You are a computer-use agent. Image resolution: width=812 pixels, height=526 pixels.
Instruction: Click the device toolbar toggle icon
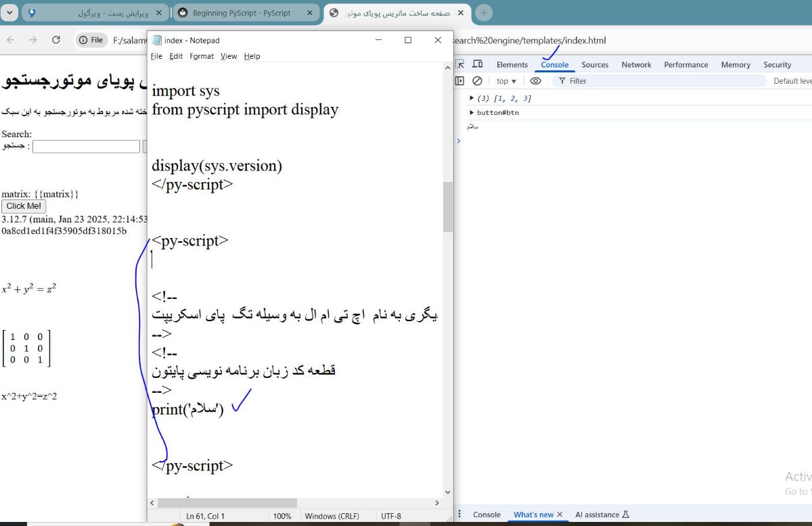478,64
